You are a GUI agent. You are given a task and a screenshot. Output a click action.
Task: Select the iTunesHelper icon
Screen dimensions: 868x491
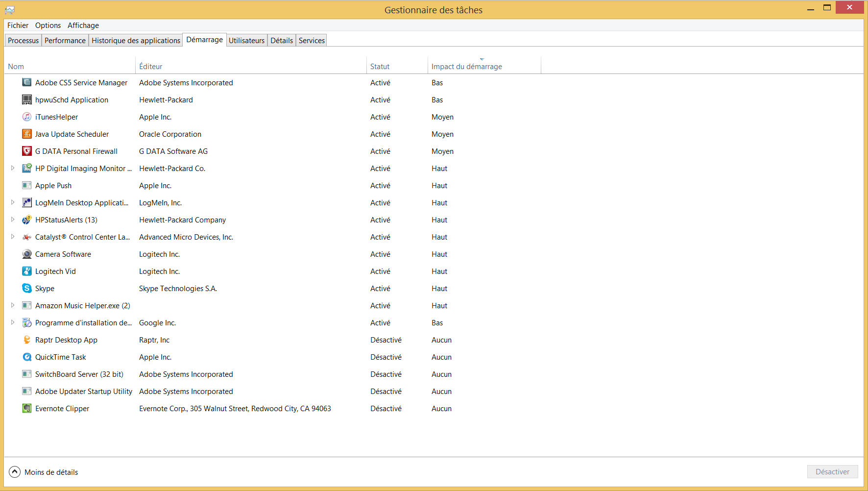pyautogui.click(x=27, y=117)
